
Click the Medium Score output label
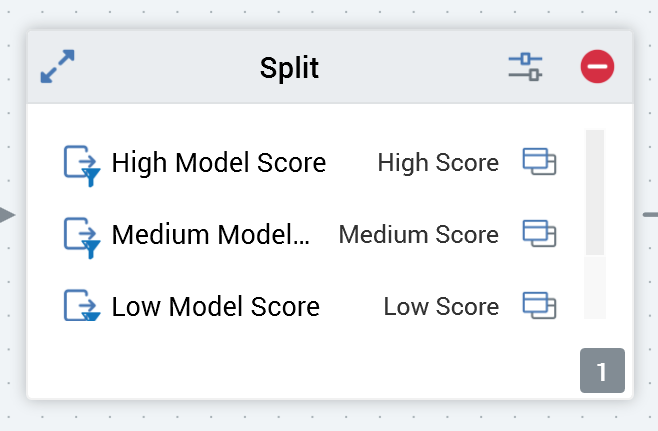(x=418, y=235)
